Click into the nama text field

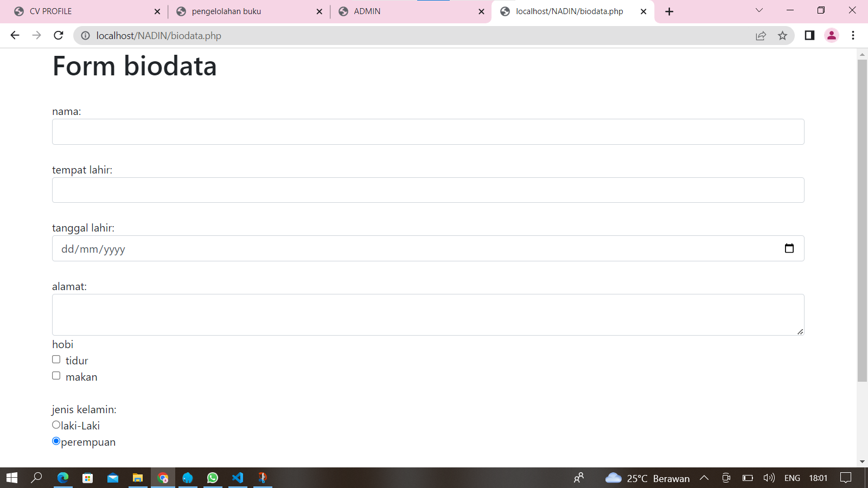coord(427,132)
